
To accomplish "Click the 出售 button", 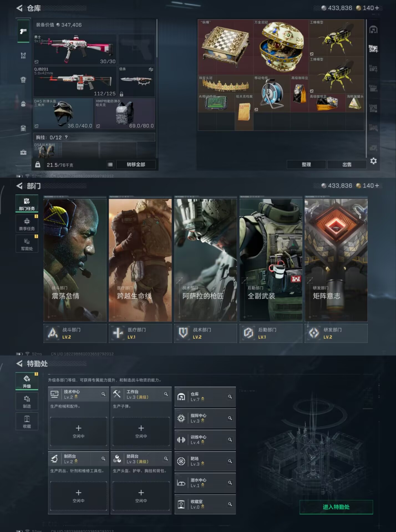I will pos(347,165).
